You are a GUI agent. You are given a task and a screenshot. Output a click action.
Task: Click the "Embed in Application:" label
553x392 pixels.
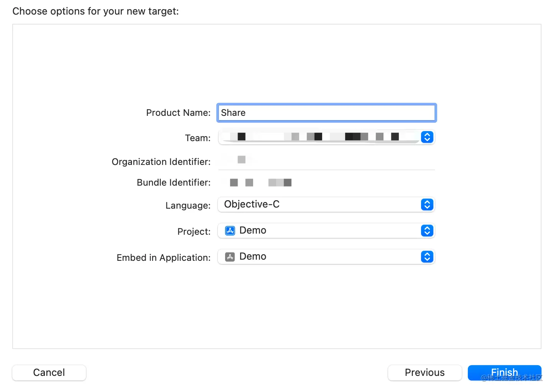pos(164,258)
